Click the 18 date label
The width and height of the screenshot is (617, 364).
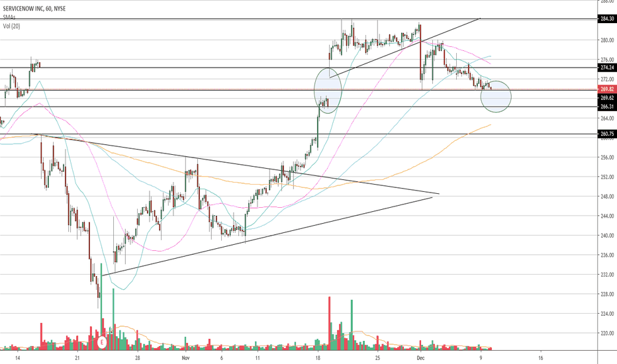(x=318, y=358)
